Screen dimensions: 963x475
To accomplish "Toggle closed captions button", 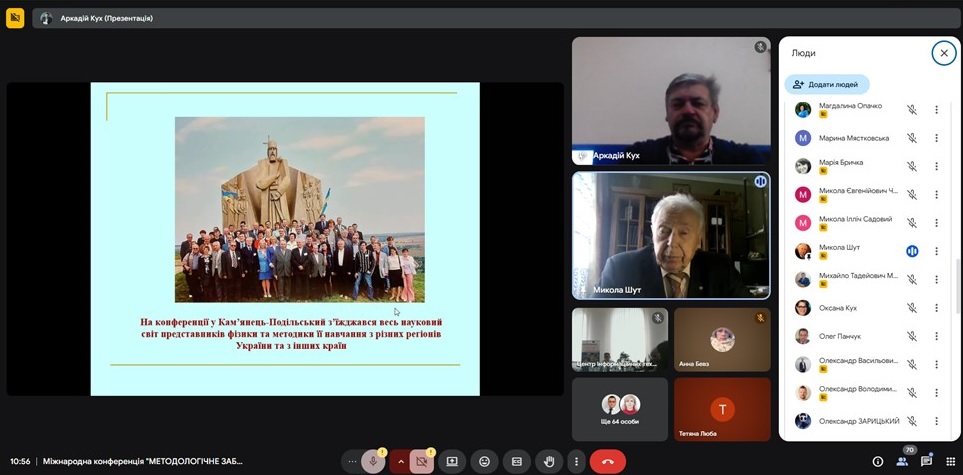I will [516, 461].
